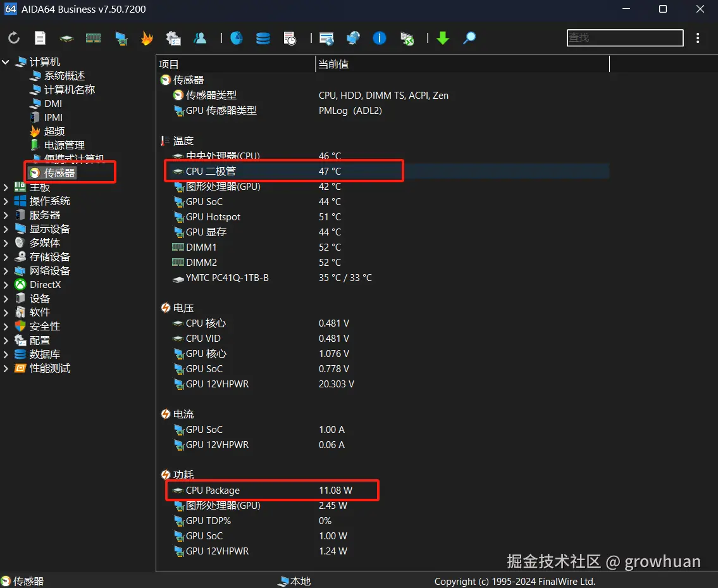Select 软件 in the tree
718x588 pixels.
click(x=40, y=313)
